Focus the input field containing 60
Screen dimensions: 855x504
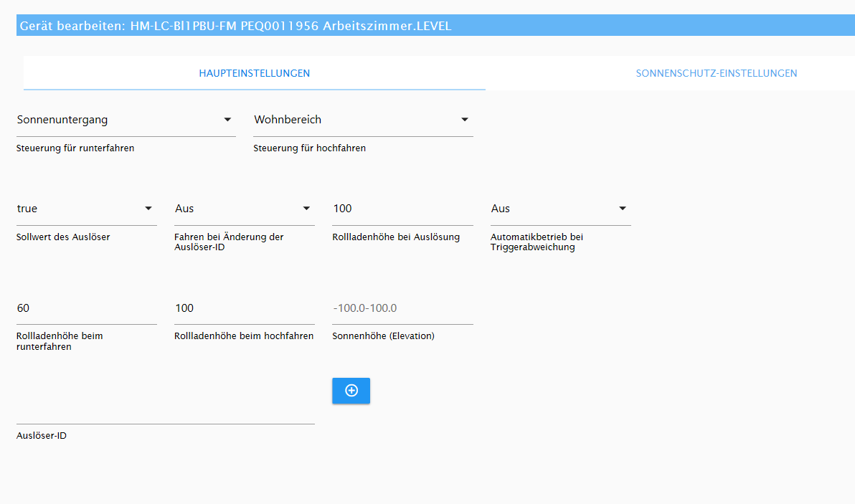(x=86, y=308)
